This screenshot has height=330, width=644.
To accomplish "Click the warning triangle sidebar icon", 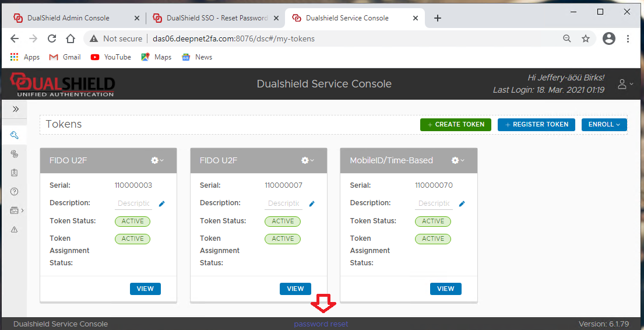I will tap(15, 230).
